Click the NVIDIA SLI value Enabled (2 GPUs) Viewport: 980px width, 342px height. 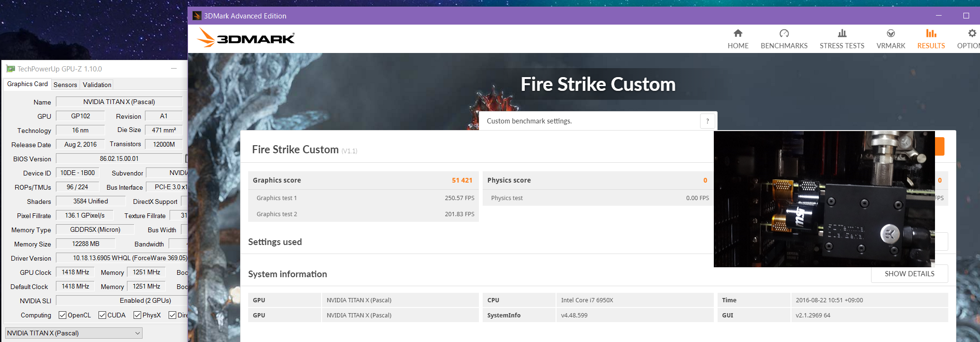(x=122, y=300)
